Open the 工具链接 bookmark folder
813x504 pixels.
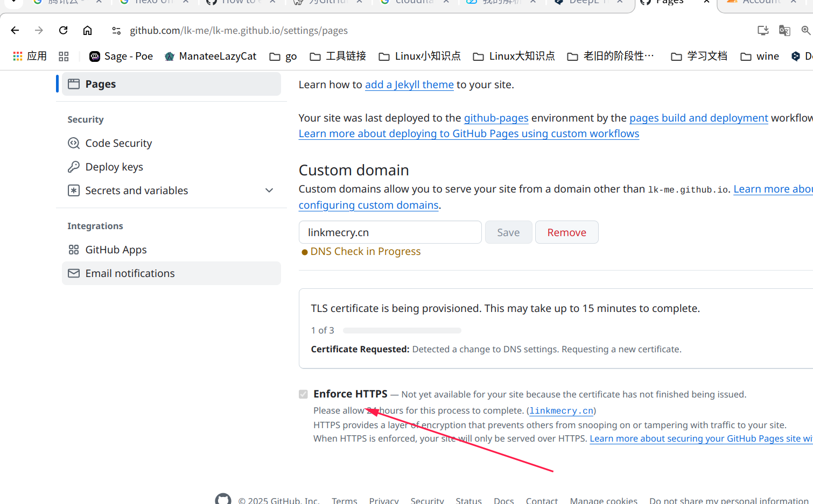click(x=338, y=56)
